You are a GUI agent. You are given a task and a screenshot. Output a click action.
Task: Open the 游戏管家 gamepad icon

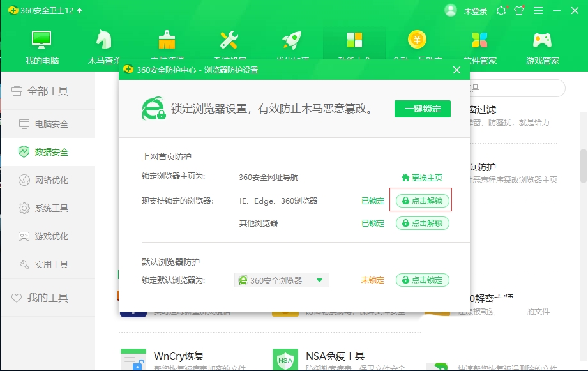542,40
